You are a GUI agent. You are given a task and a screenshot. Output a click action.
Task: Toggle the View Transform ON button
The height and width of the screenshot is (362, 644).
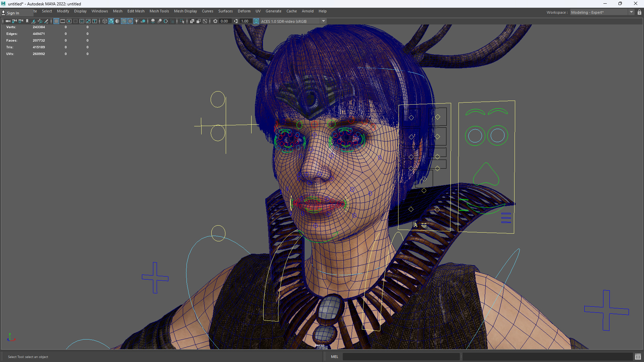pyautogui.click(x=256, y=21)
